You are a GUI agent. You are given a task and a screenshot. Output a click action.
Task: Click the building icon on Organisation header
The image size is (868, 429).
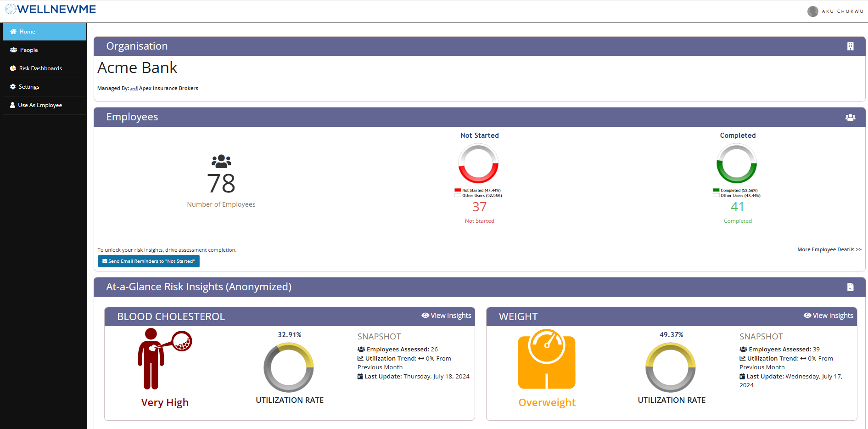[x=851, y=46]
